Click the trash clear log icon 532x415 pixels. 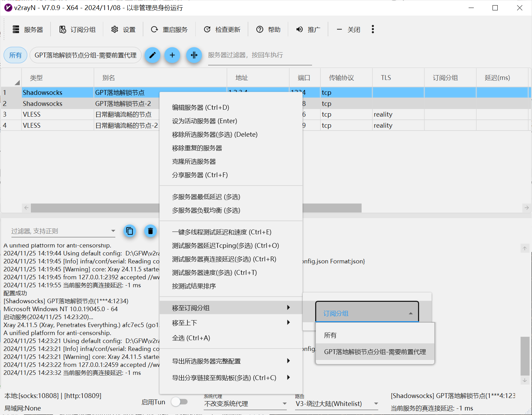tap(150, 231)
